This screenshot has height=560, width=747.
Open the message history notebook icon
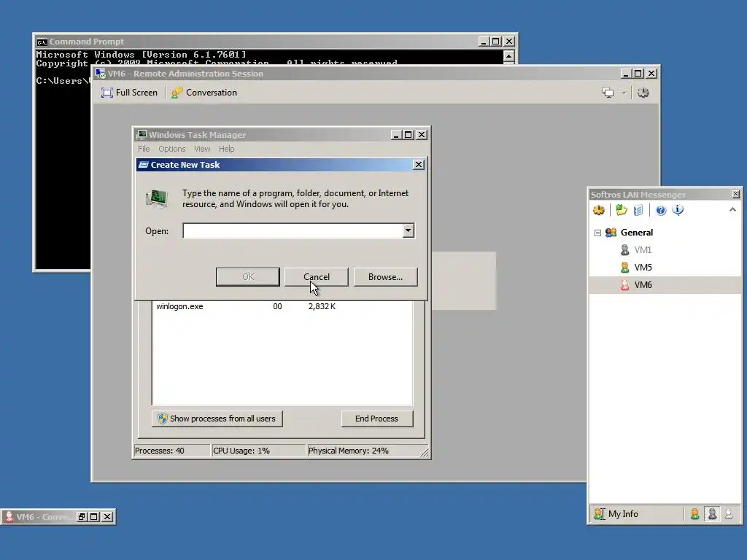point(638,210)
